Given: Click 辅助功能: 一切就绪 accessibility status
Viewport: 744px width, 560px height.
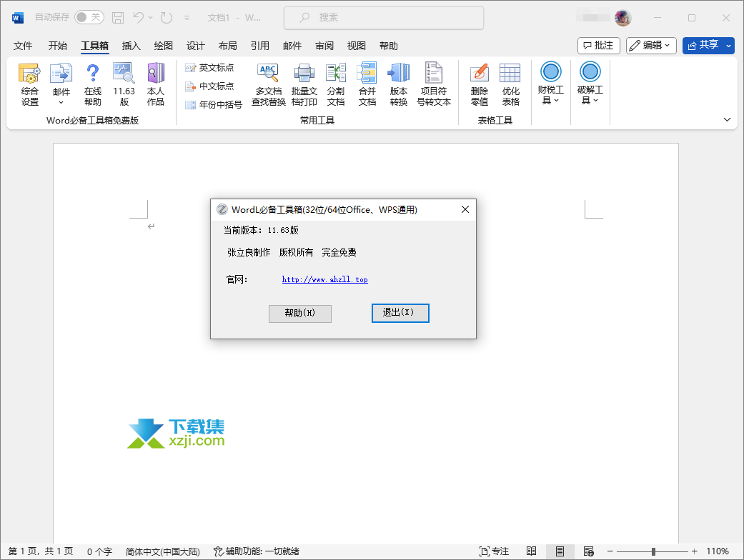Looking at the screenshot, I should 257,551.
